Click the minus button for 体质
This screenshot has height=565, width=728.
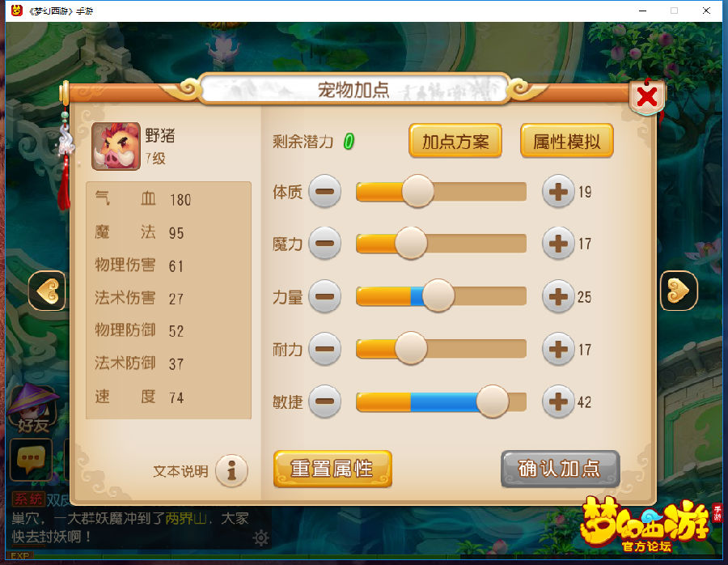tap(325, 191)
